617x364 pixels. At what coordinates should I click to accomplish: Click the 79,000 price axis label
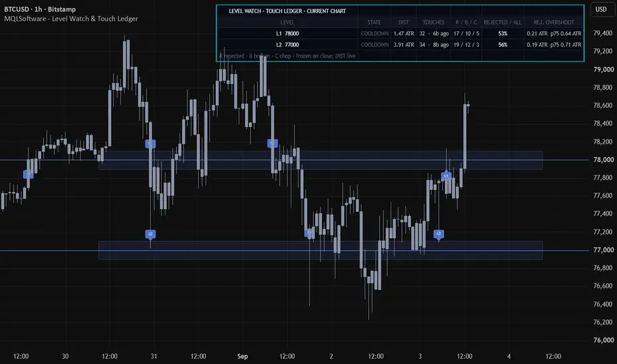coord(603,69)
